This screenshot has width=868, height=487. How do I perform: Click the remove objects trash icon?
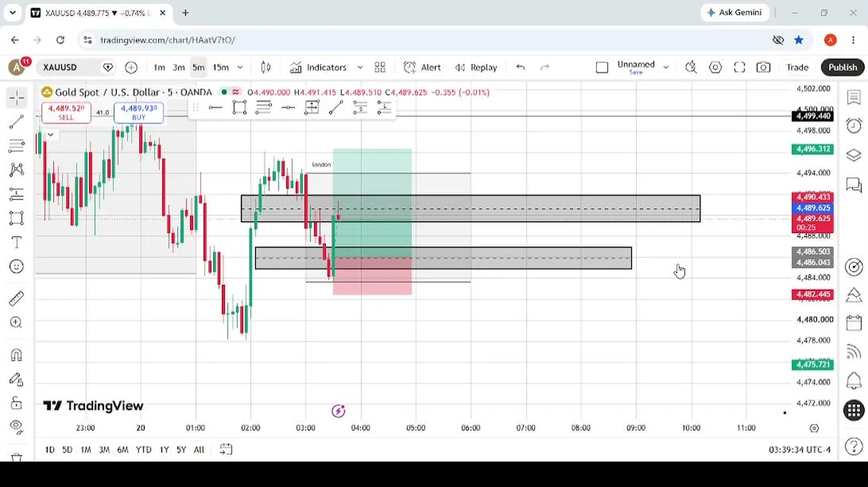(x=17, y=457)
